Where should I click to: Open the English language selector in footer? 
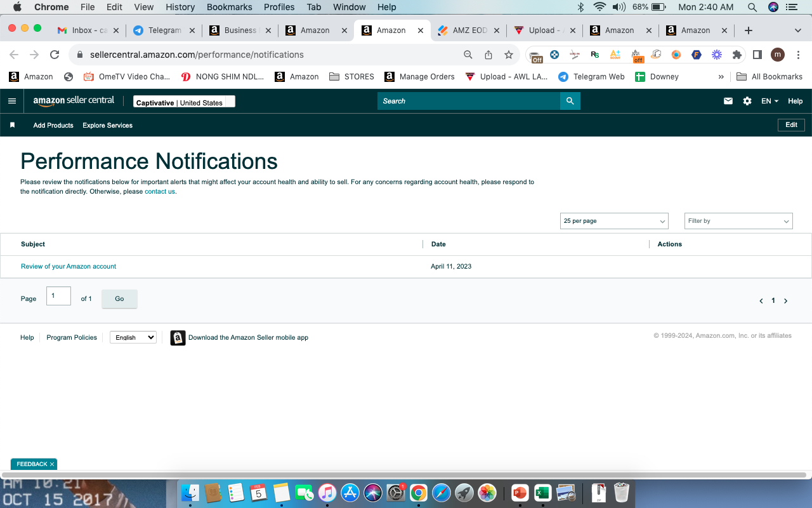pyautogui.click(x=133, y=337)
